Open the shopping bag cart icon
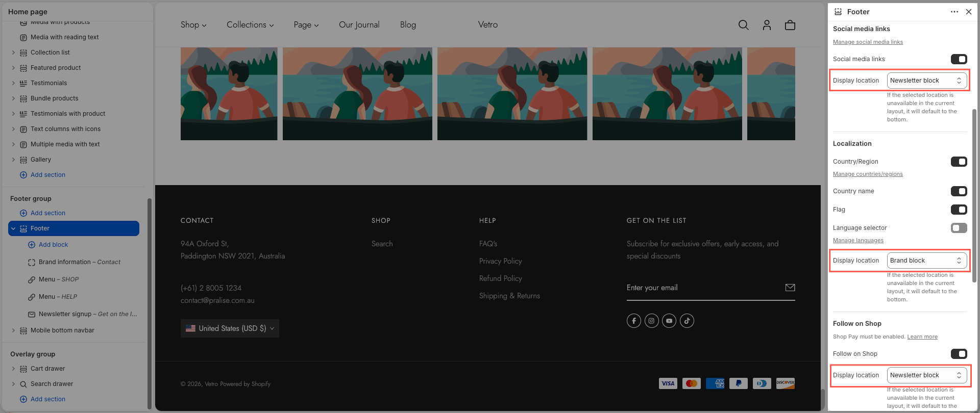This screenshot has width=980, height=413. click(x=790, y=25)
